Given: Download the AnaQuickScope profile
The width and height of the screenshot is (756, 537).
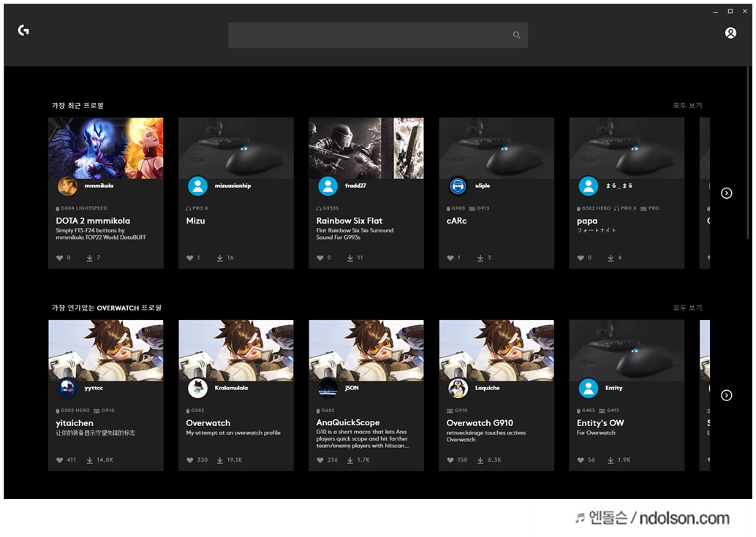Looking at the screenshot, I should (350, 460).
